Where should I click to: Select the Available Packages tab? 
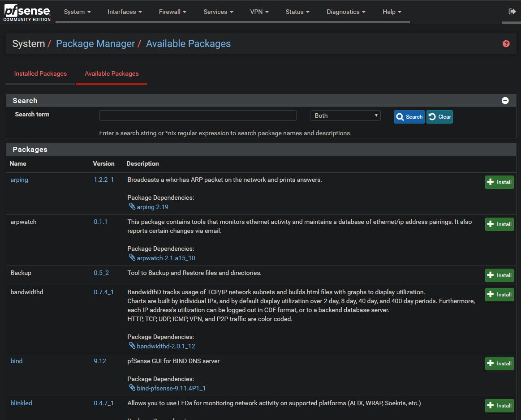(112, 74)
